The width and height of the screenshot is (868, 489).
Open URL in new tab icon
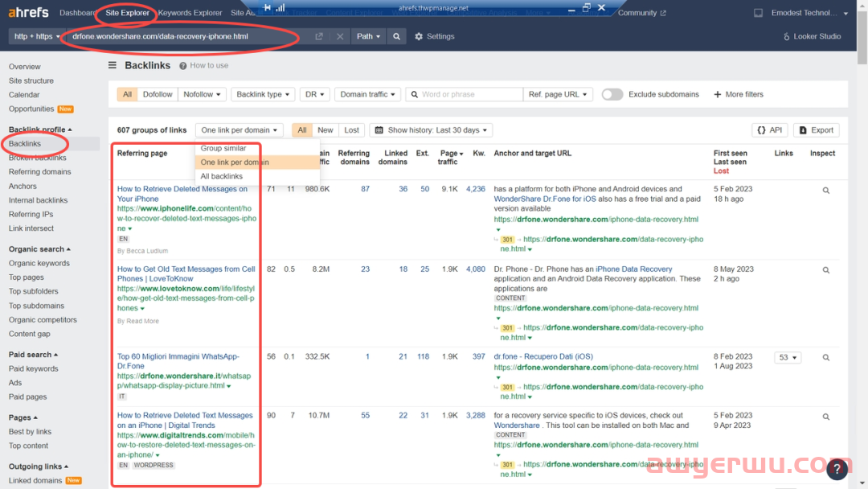coord(319,36)
